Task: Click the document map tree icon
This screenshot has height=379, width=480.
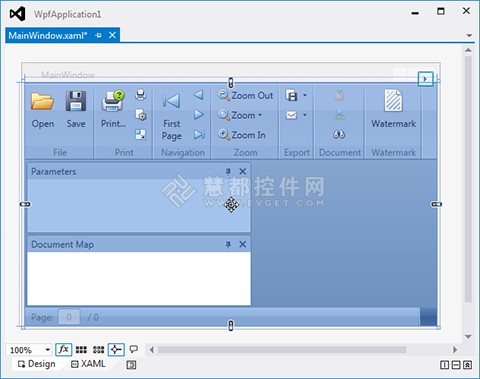Action: (339, 115)
